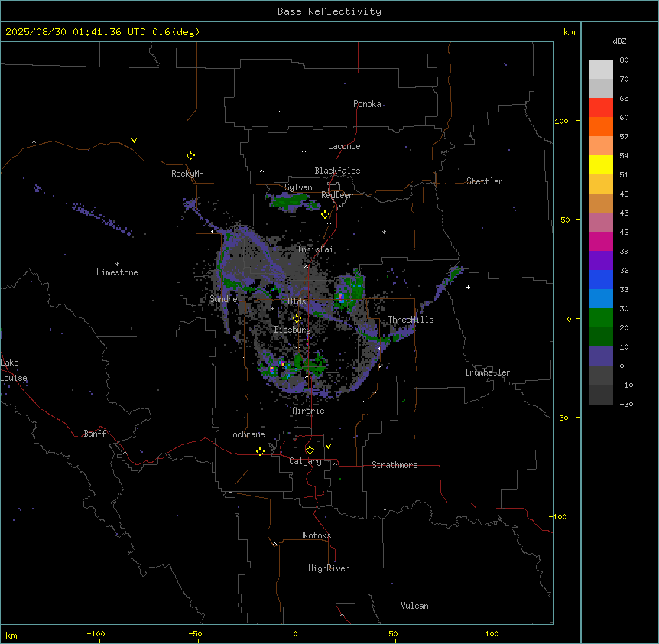Click the Sundre city label
Image resolution: width=659 pixels, height=644 pixels.
[223, 299]
